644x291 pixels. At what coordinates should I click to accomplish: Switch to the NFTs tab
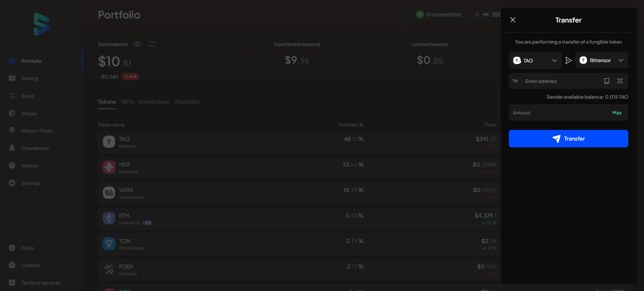pyautogui.click(x=127, y=102)
